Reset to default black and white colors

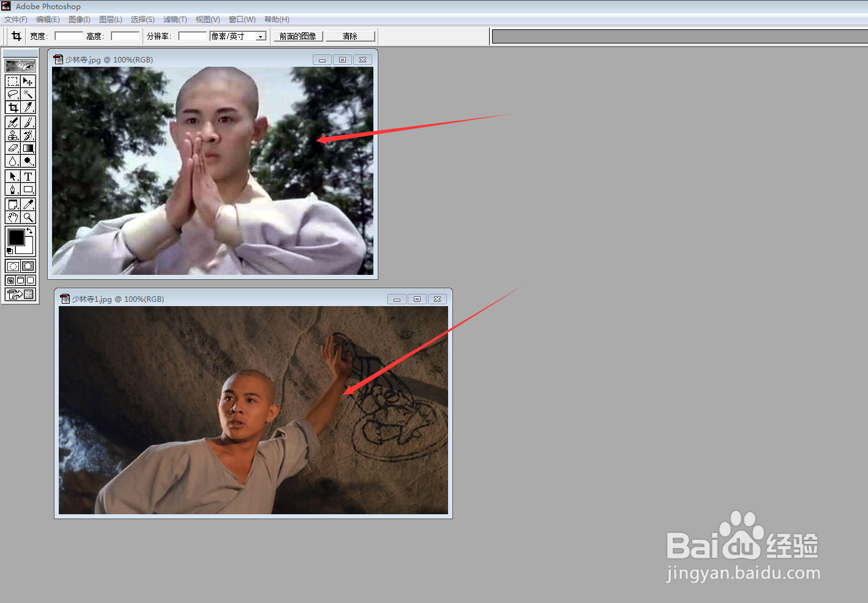(9, 251)
